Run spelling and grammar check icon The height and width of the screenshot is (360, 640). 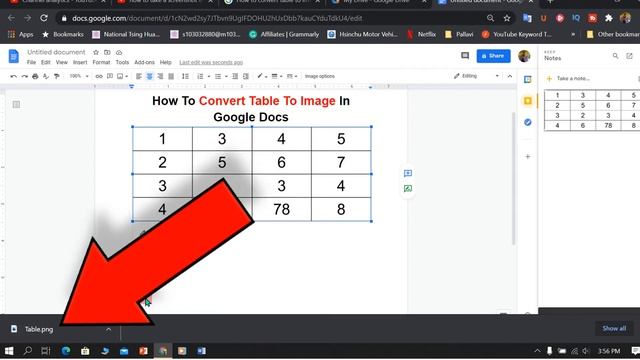pos(46,76)
